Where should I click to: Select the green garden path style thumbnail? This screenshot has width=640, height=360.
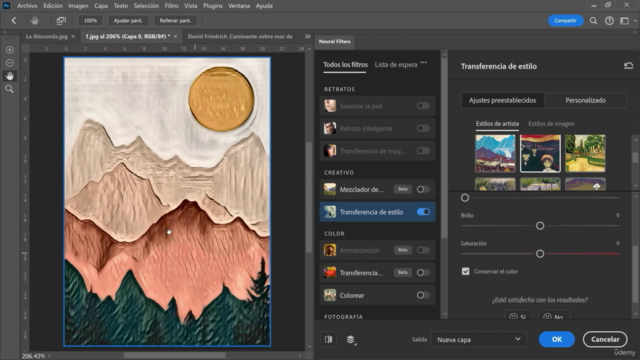pos(585,153)
